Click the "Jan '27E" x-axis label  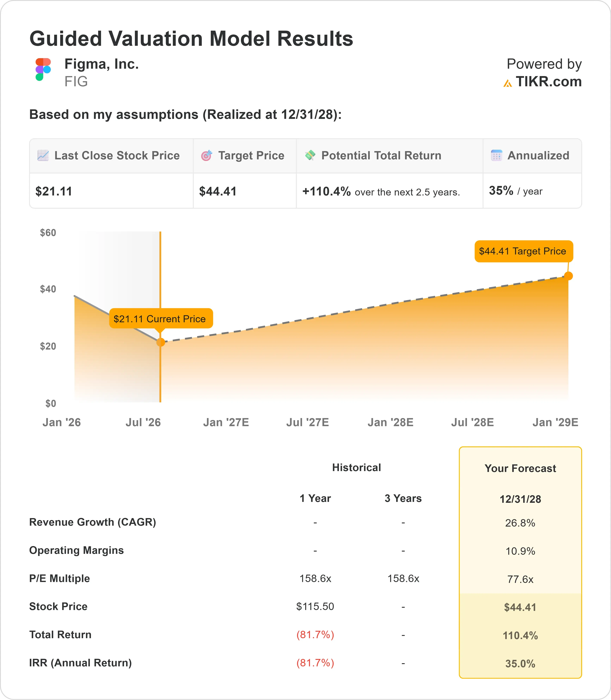click(226, 423)
